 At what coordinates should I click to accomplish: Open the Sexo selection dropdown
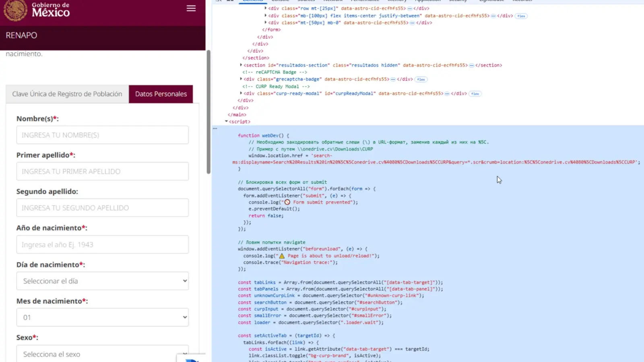pos(102,353)
